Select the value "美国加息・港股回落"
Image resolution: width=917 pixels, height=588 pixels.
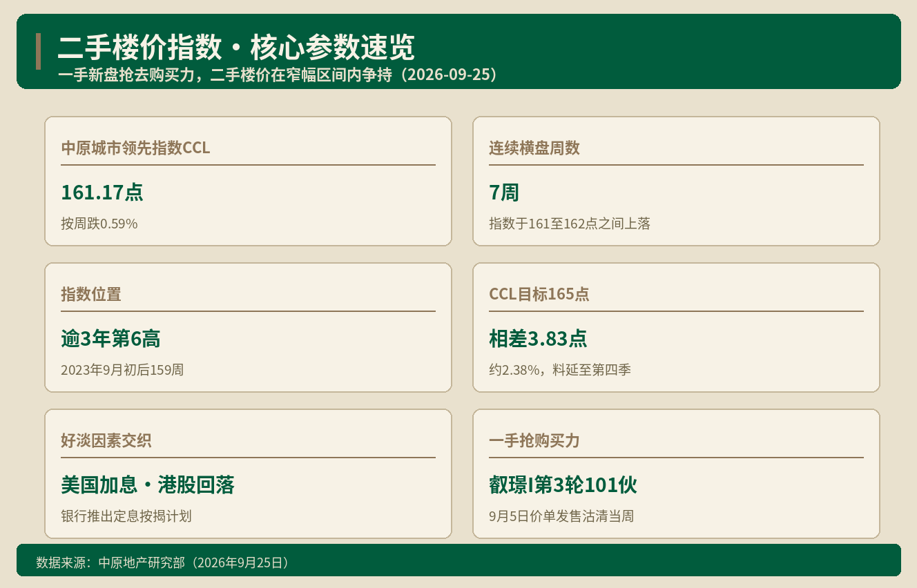(148, 484)
